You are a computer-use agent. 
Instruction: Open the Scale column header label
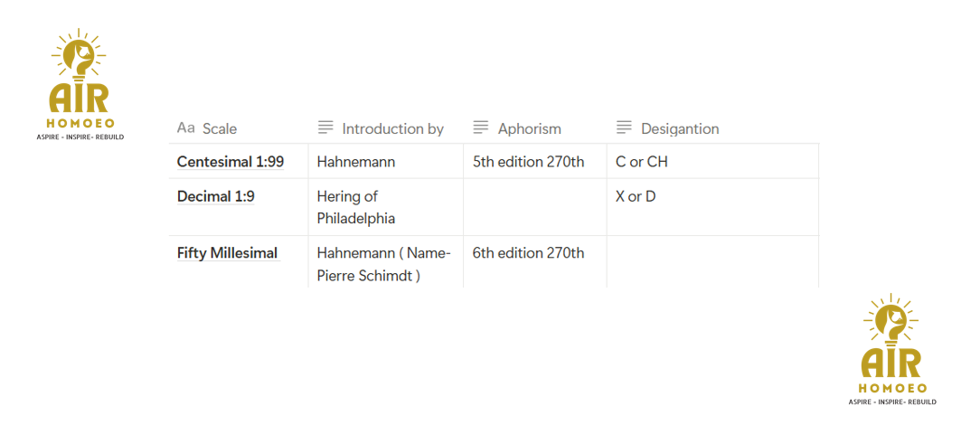pos(220,129)
